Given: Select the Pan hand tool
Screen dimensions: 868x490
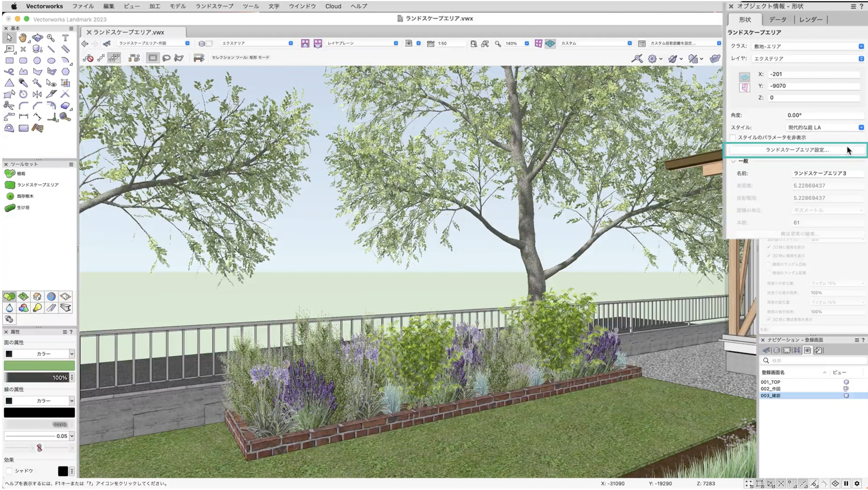Looking at the screenshot, I should coord(23,38).
